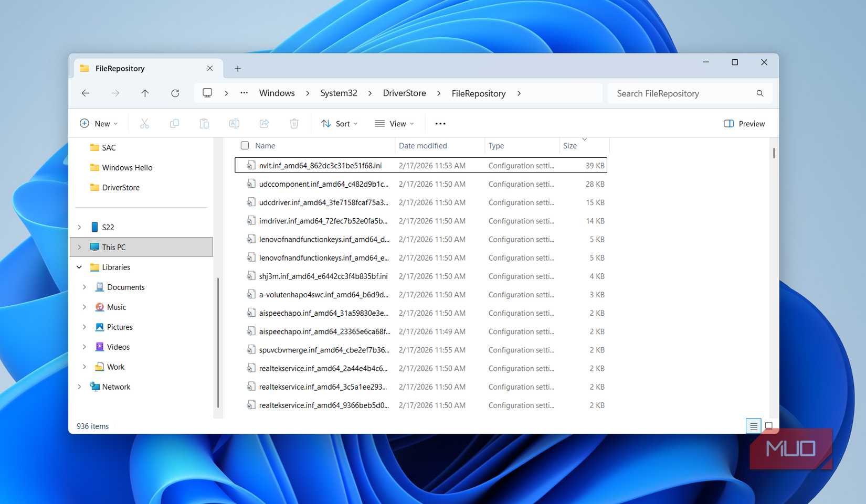
Task: Open the Share icon
Action: 264,123
